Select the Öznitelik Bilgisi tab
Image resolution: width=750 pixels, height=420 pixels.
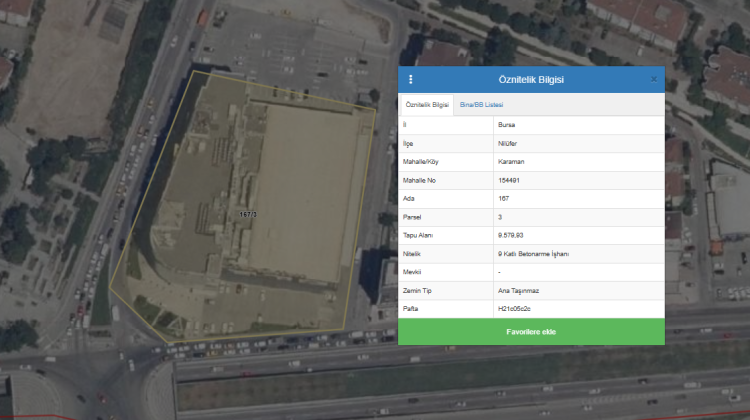427,105
